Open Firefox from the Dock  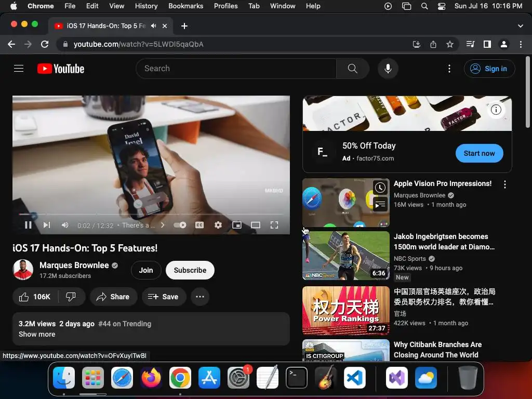point(151,378)
